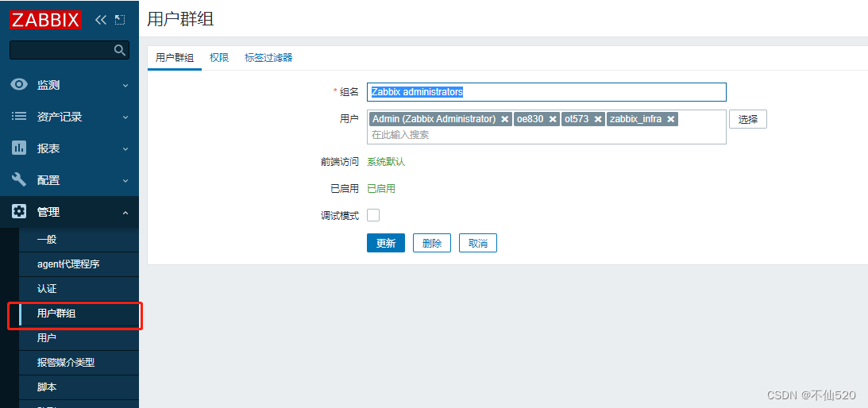This screenshot has height=408, width=868.
Task: Click the gear icon for 管理
Action: [19, 211]
